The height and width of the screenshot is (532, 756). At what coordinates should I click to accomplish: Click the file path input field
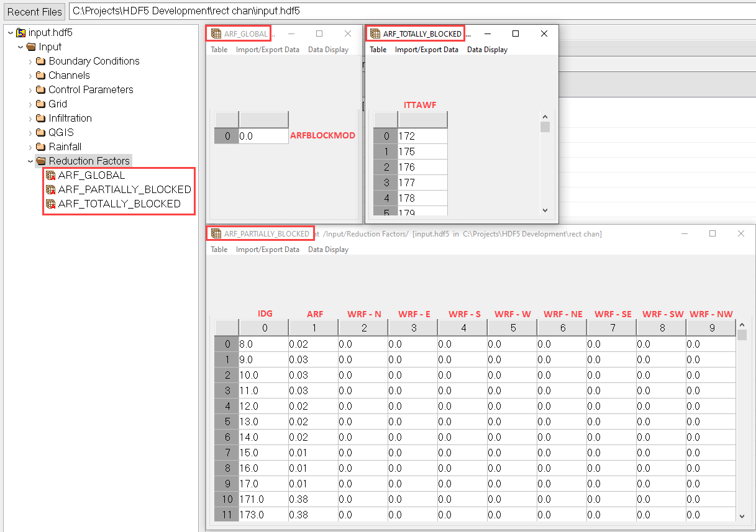410,11
